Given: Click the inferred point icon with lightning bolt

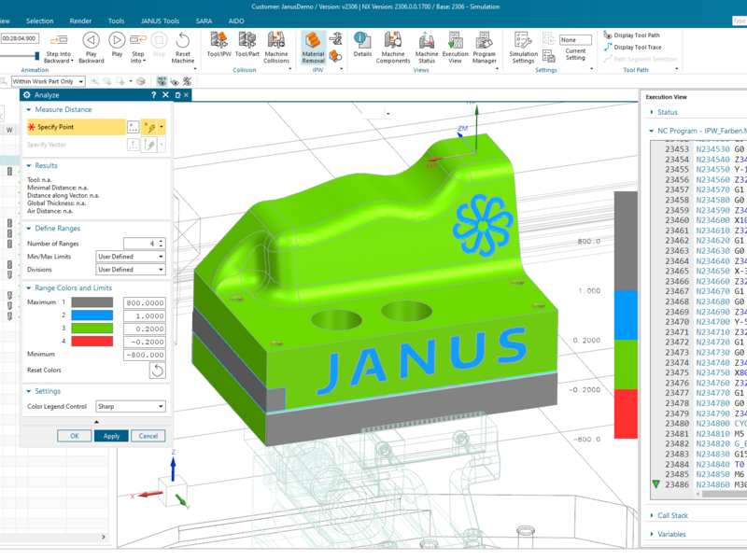Looking at the screenshot, I should pyautogui.click(x=150, y=127).
